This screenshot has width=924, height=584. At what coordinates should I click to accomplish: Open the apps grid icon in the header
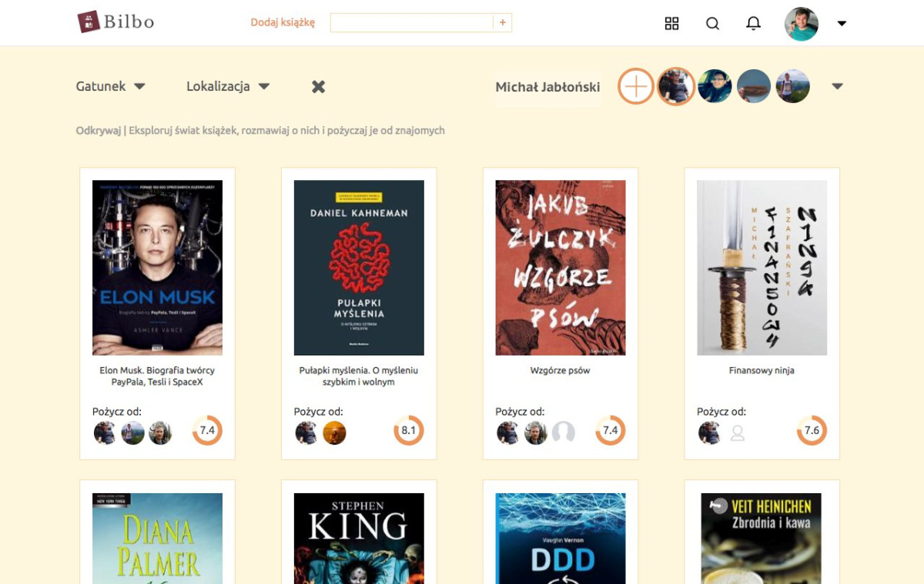[671, 23]
